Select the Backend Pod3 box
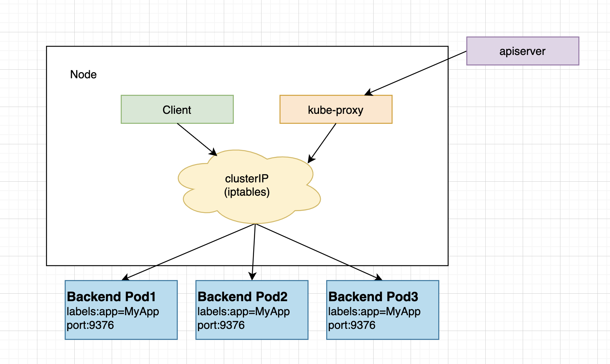The height and width of the screenshot is (364, 610). (383, 310)
